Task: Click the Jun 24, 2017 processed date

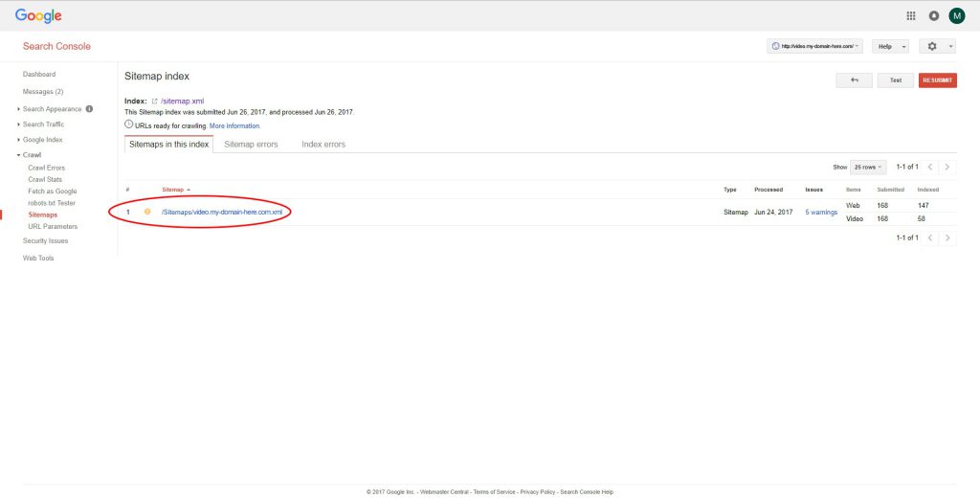Action: pos(773,212)
